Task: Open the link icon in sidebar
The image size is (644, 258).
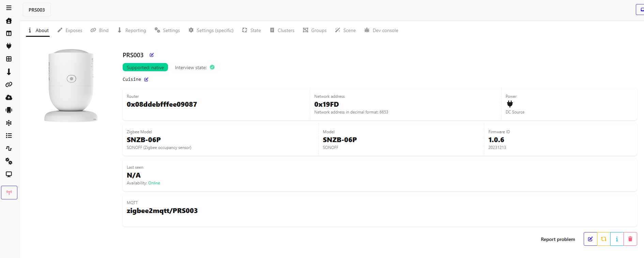Action: [x=9, y=85]
